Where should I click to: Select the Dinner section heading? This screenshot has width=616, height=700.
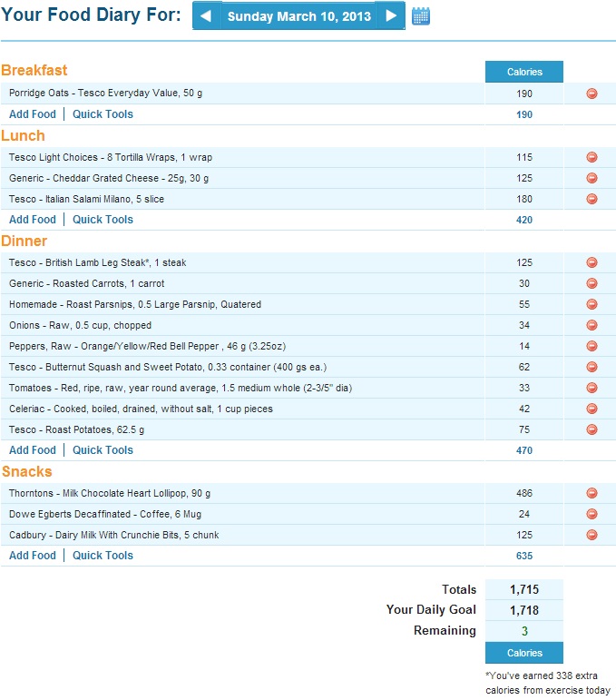(x=24, y=241)
